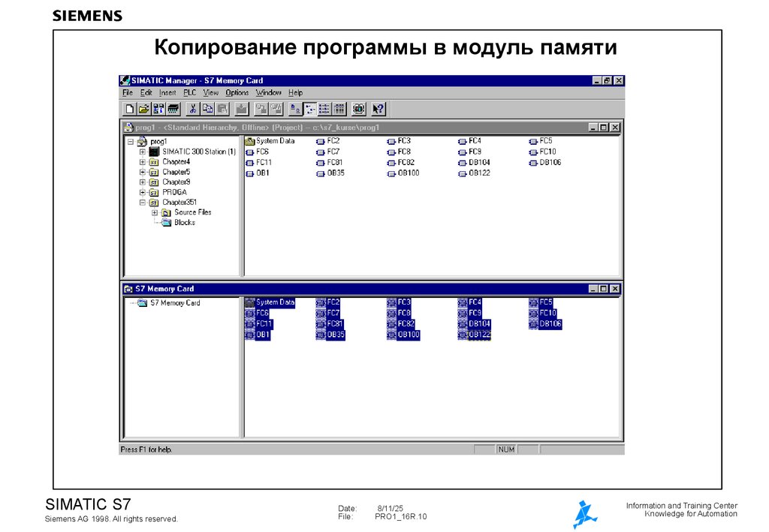Select OB35 in S7 Memory Card window
This screenshot has height=532, width=769.
pos(330,335)
